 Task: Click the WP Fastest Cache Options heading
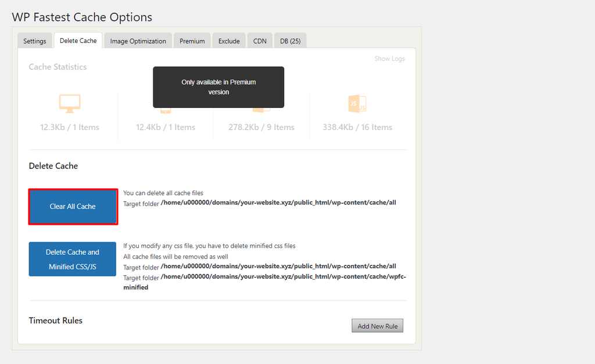[x=82, y=17]
